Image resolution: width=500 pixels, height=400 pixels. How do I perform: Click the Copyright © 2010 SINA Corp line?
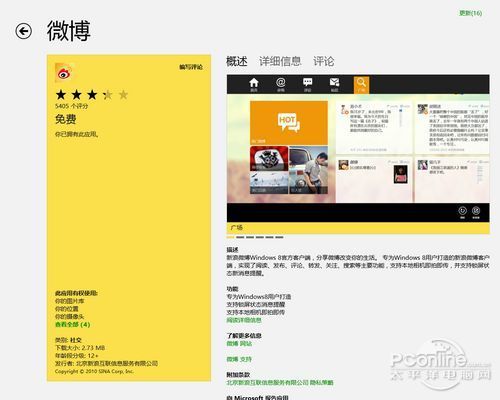click(x=94, y=371)
